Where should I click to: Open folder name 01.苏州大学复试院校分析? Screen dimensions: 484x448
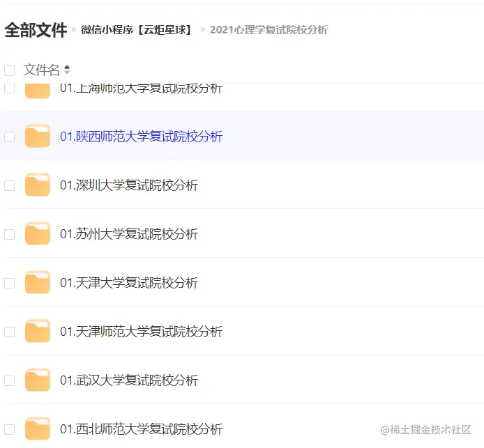coord(129,234)
